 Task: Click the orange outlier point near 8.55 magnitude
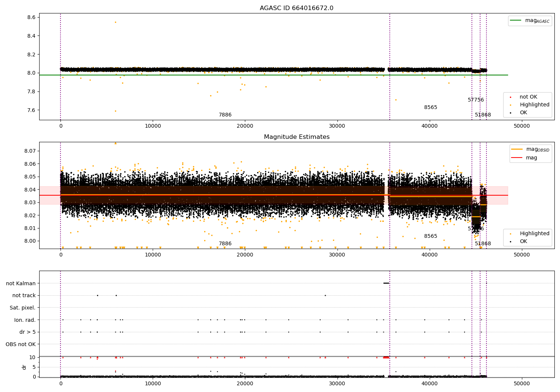click(x=115, y=22)
